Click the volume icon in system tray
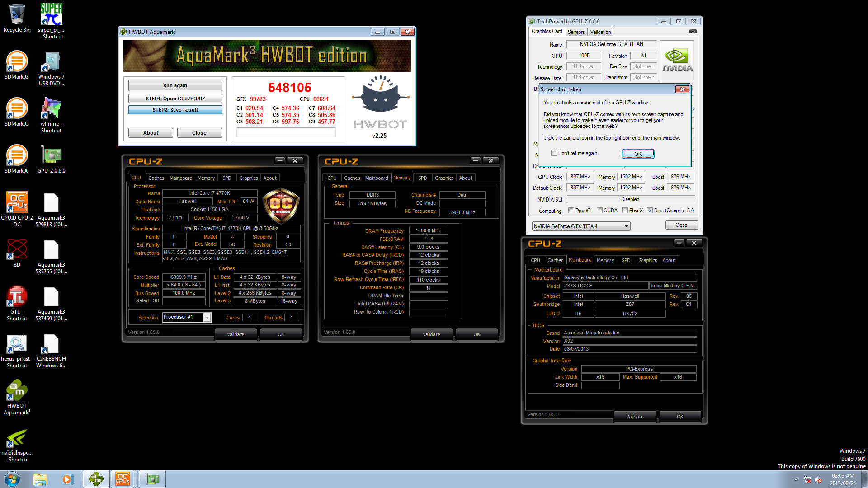 (x=818, y=480)
